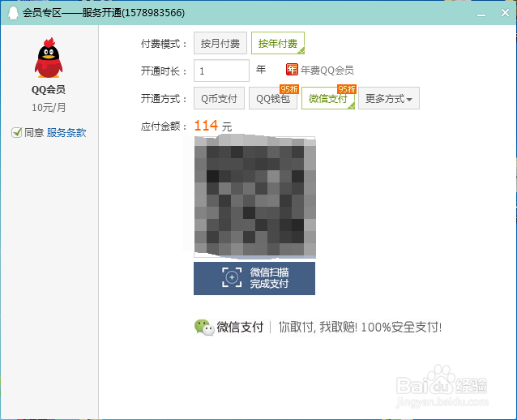The height and width of the screenshot is (420, 517).
Task: Click the blurred WeChat QR code
Action: click(255, 197)
